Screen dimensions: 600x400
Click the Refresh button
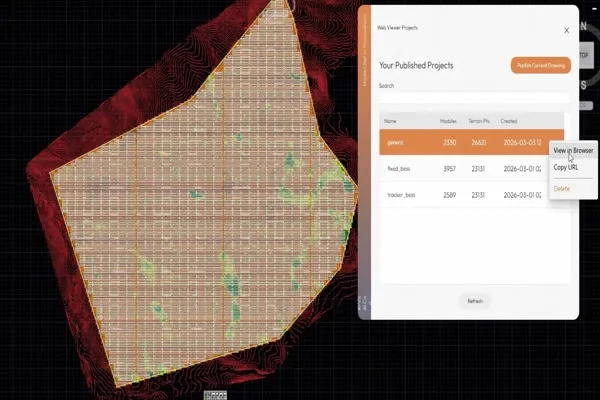[x=475, y=301]
